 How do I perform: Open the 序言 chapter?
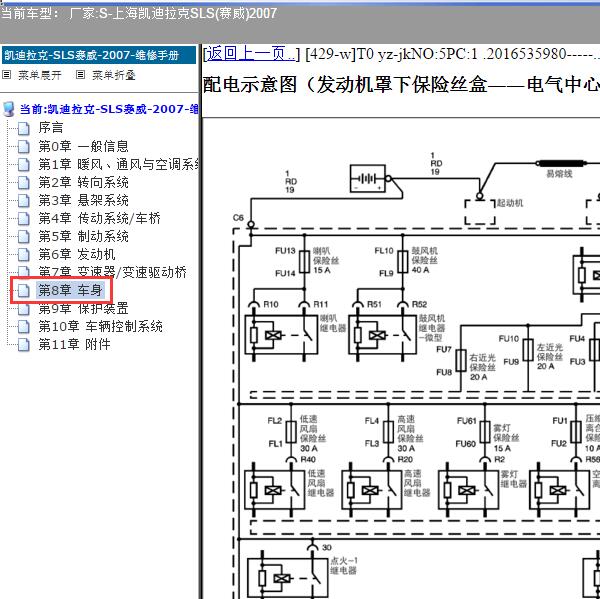tap(51, 128)
